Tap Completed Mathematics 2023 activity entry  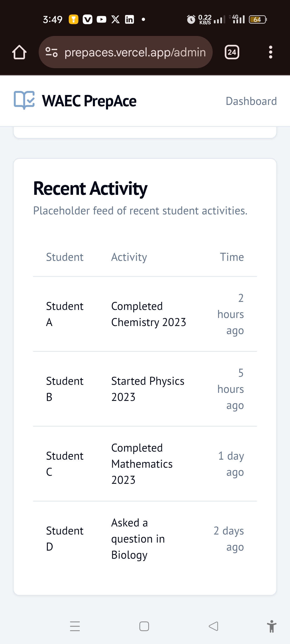point(142,464)
